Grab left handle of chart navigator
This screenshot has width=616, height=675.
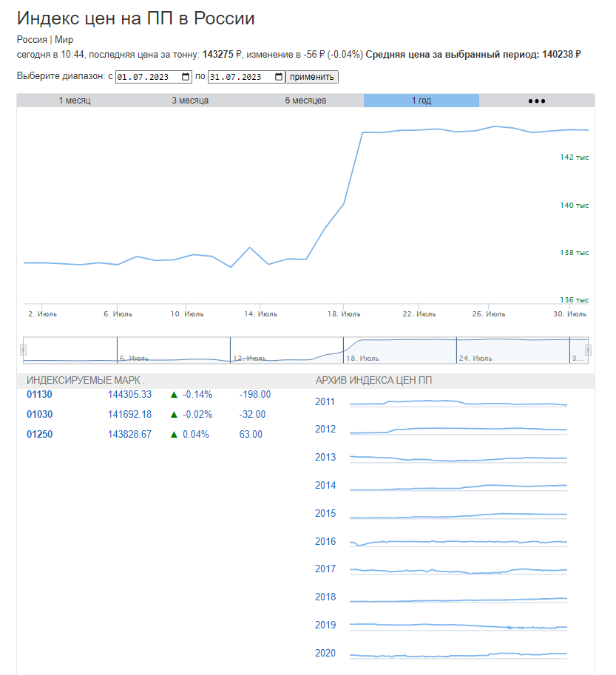click(23, 350)
